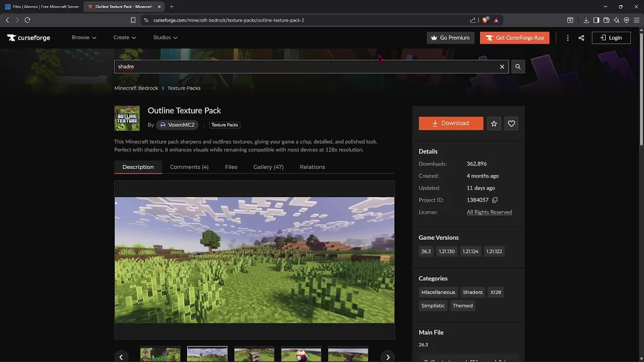Close the Outline Texture Pack browser tab
The height and width of the screenshot is (362, 644).
159,7
